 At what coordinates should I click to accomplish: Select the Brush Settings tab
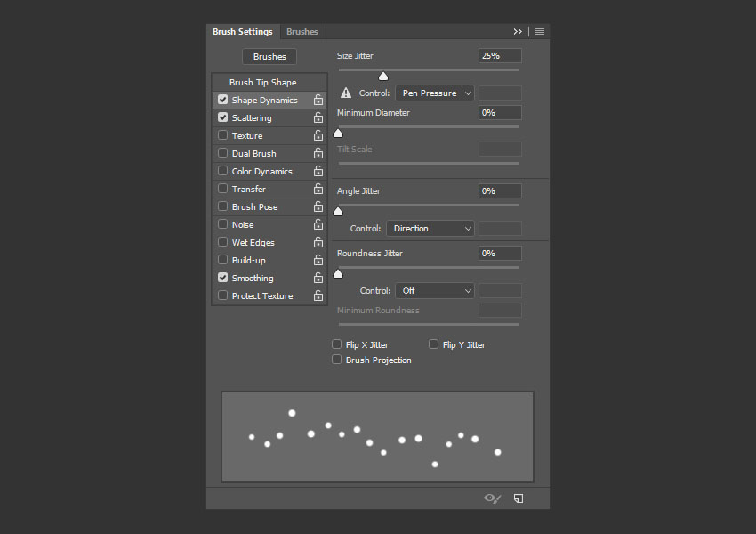point(242,32)
